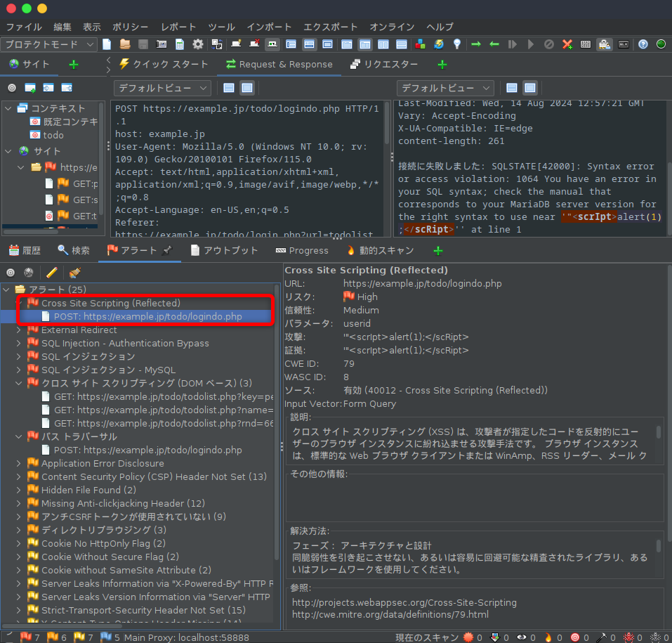672x643 pixels.
Task: Click the cwe.mitre.org definitions/79 reference URL
Action: coord(390,614)
